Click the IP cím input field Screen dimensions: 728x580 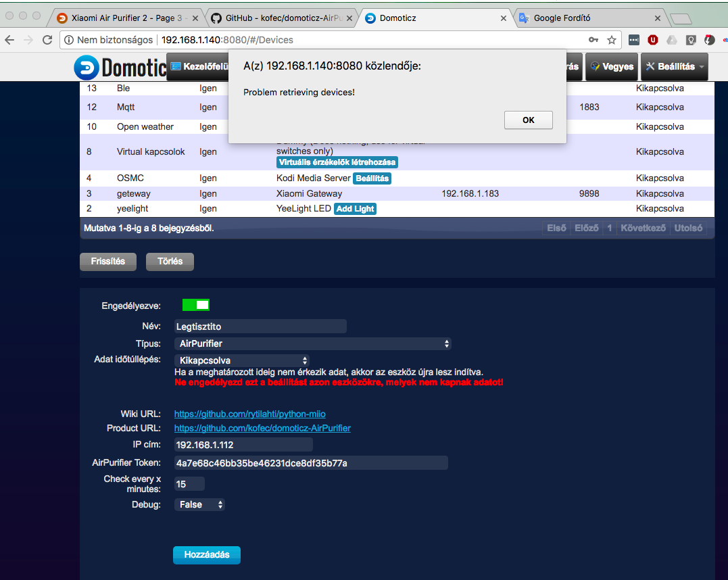[x=243, y=445]
